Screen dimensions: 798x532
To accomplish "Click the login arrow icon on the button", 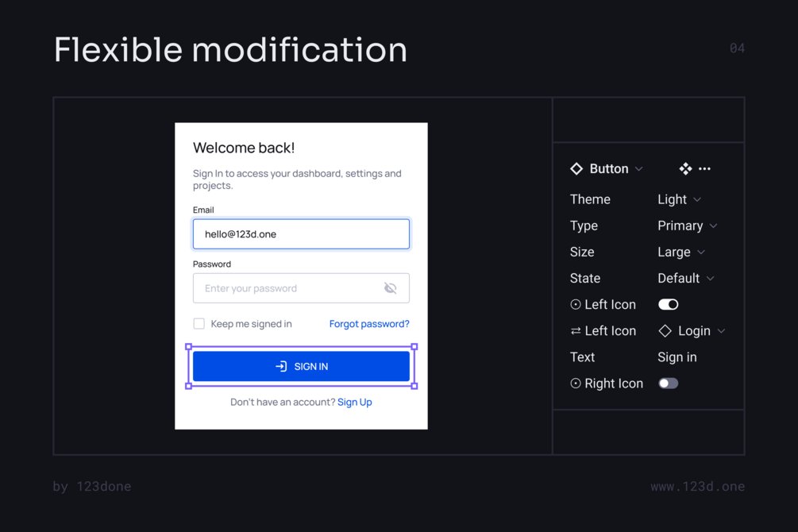I will coord(281,366).
